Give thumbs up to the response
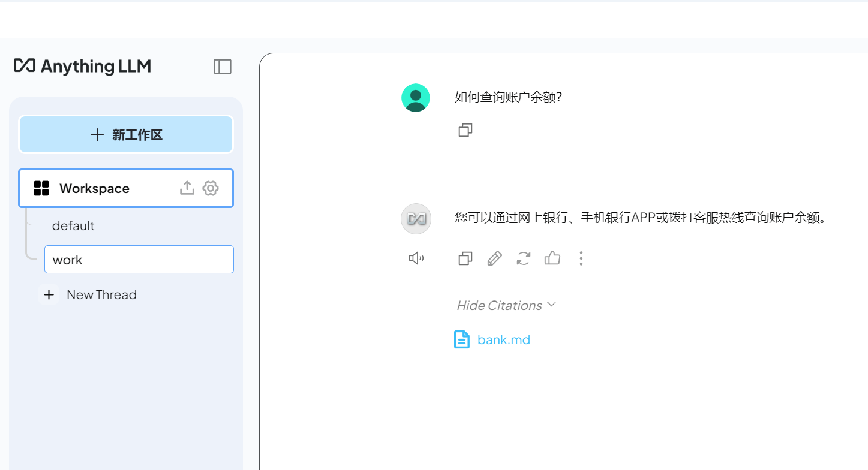 coord(552,258)
